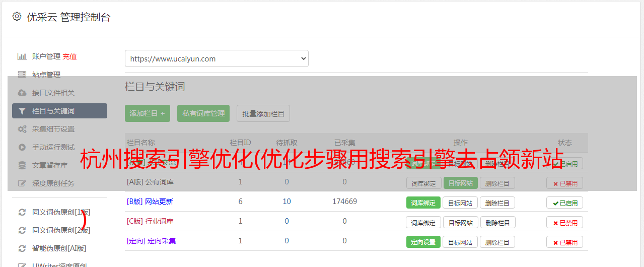Open 接口文件相关 via its cloud upload icon

point(22,93)
